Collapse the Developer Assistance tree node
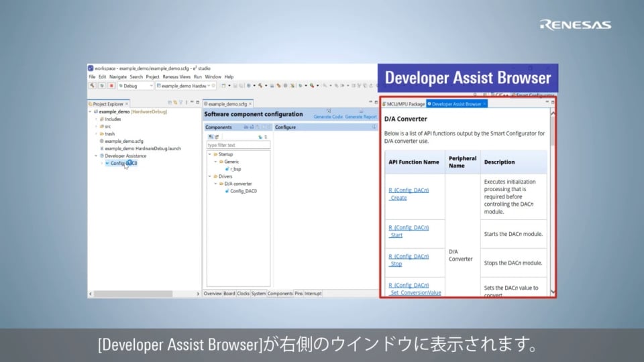The height and width of the screenshot is (362, 644). click(x=95, y=156)
